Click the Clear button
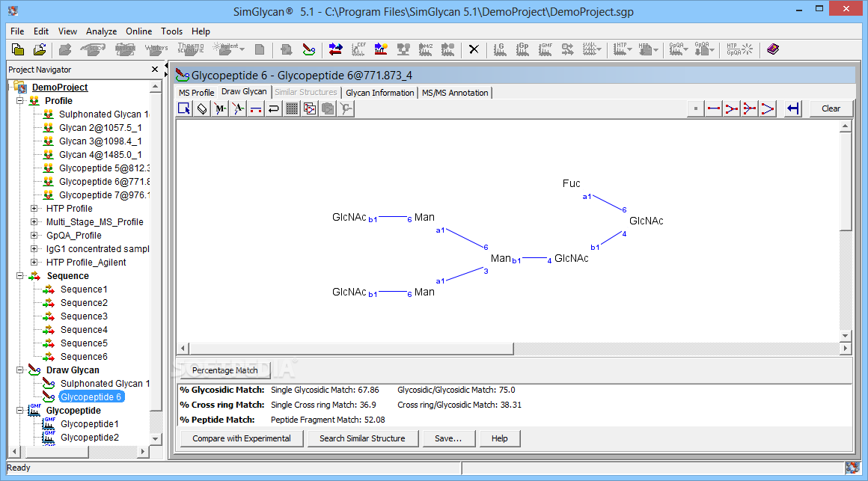 tap(831, 108)
